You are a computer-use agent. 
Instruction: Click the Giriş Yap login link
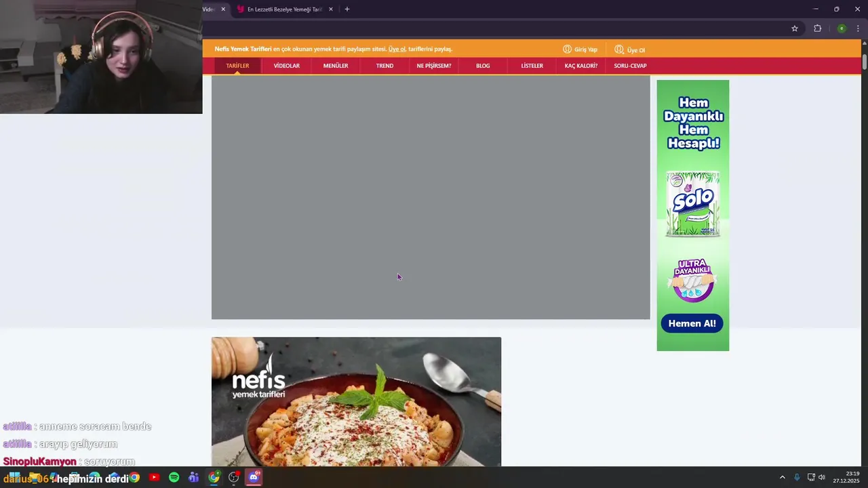coord(580,49)
